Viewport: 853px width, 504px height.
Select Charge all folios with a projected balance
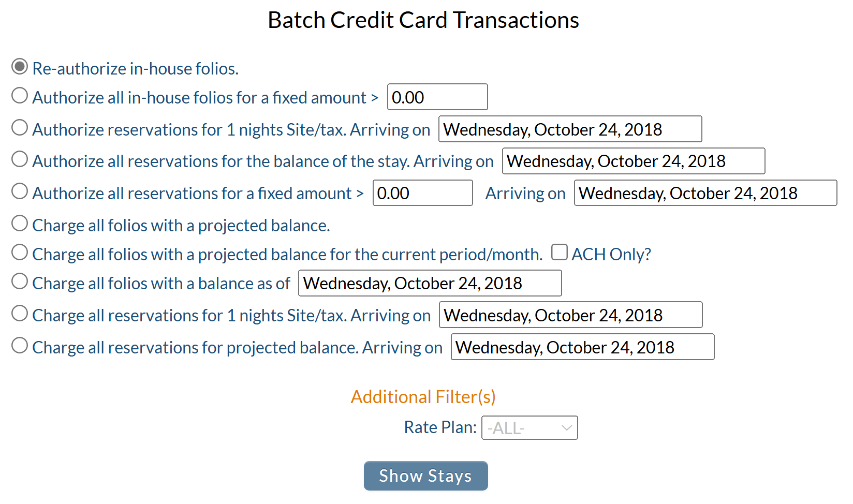click(20, 223)
